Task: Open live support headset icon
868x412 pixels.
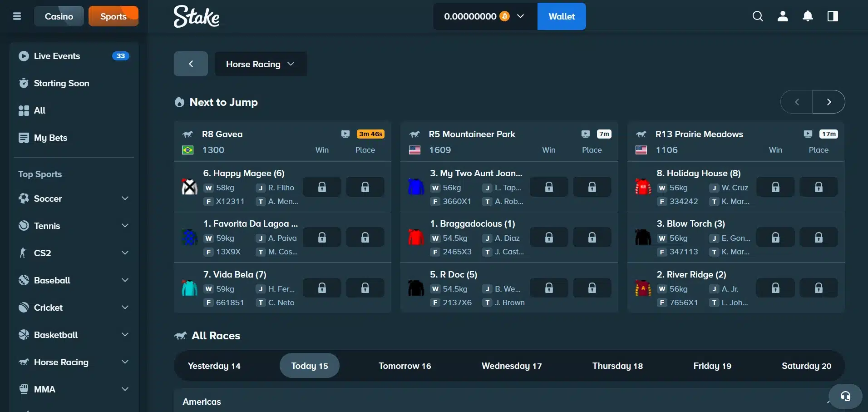Action: click(845, 396)
